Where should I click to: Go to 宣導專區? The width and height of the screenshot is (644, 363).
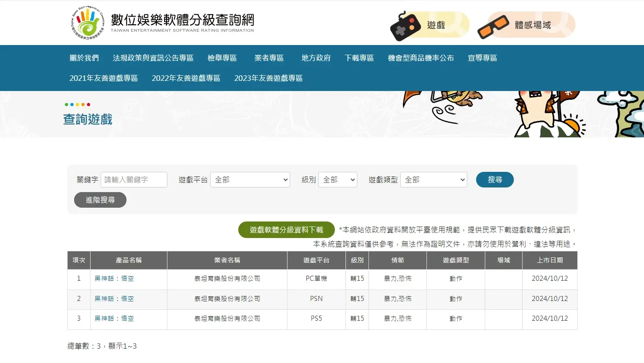point(483,58)
